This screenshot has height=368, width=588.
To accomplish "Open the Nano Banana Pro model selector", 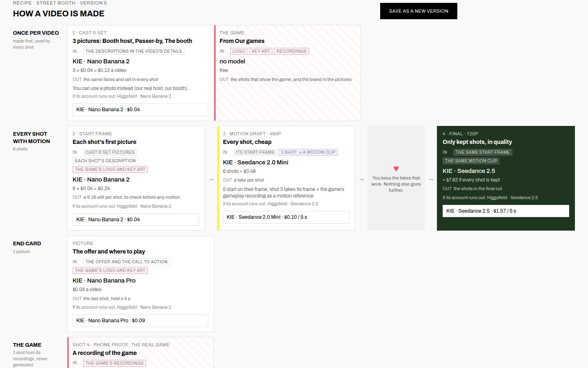I will coord(140,321).
